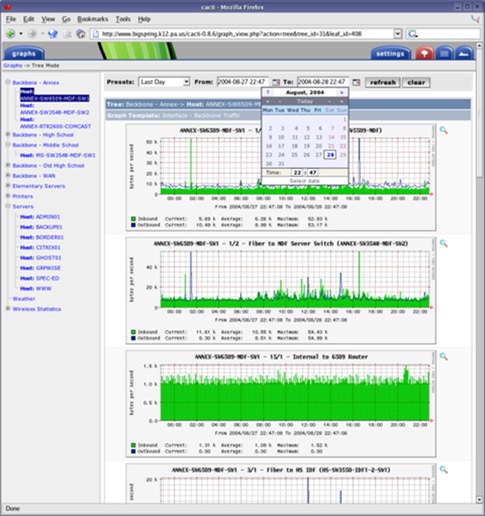
Task: Go to previous month in calendar
Action: coord(280,101)
